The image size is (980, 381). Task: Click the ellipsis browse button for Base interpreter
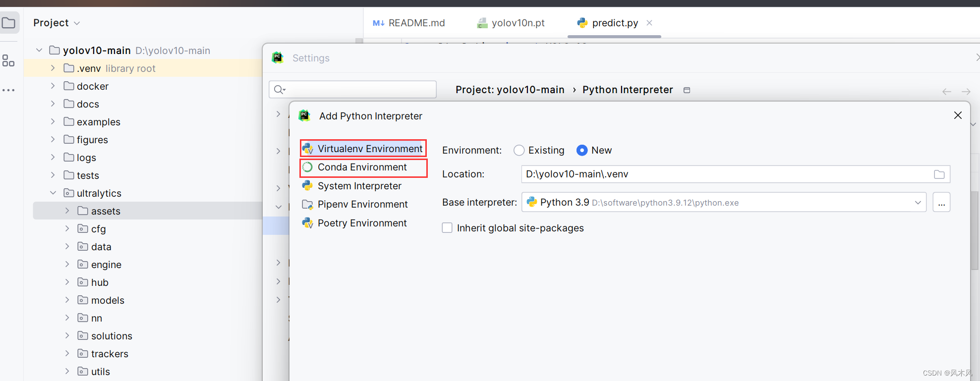[941, 203]
